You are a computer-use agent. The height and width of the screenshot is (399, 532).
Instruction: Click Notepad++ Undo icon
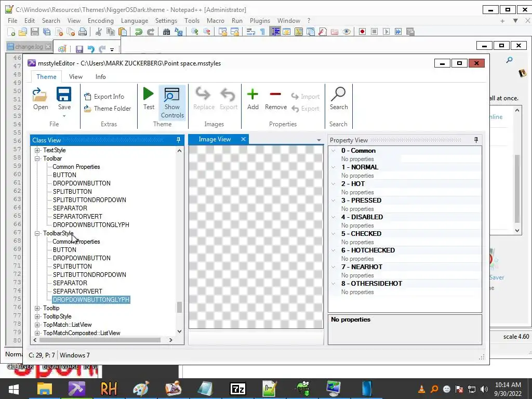[x=138, y=32]
